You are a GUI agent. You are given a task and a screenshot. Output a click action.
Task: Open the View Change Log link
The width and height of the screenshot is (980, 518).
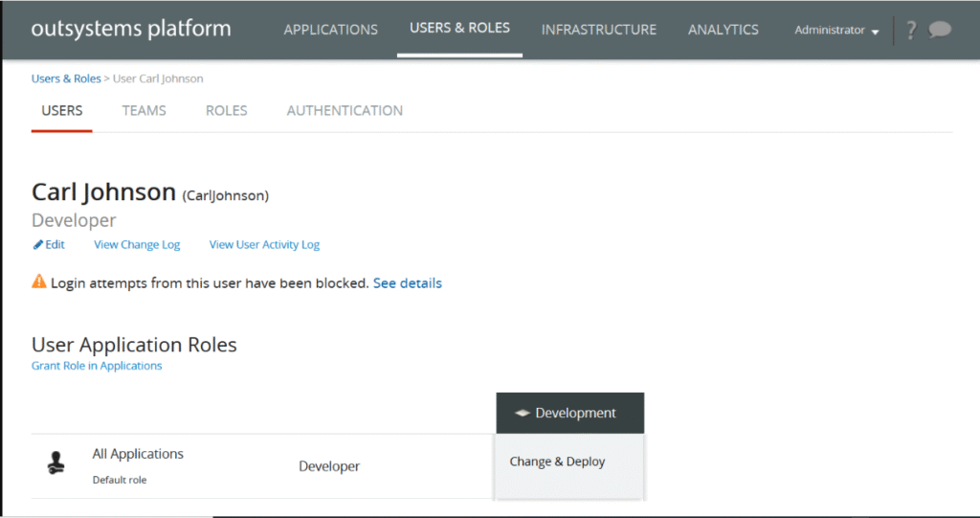pyautogui.click(x=137, y=245)
